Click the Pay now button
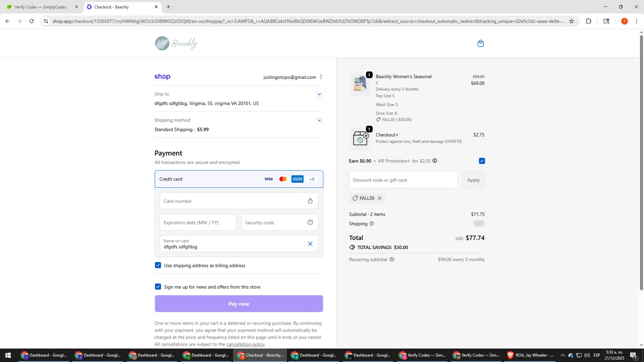 (x=239, y=304)
